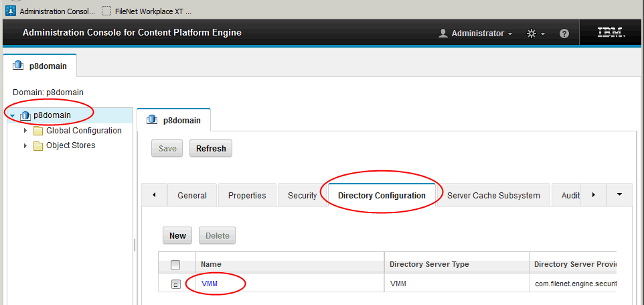644x305 pixels.
Task: Click the Administrator user icon
Action: [442, 34]
